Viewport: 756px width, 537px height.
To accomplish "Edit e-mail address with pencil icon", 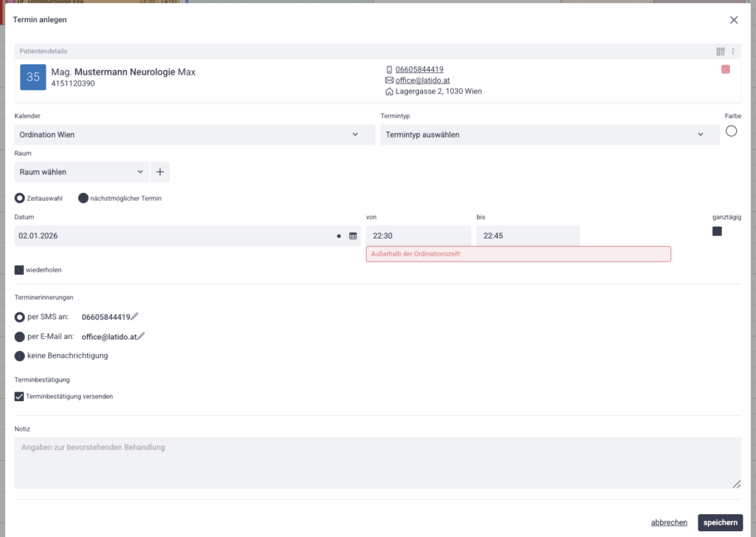I will (142, 336).
